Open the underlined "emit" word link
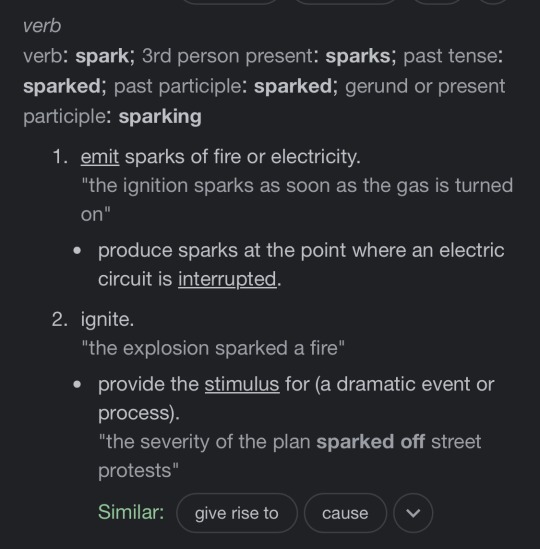This screenshot has width=540, height=549. [x=100, y=157]
